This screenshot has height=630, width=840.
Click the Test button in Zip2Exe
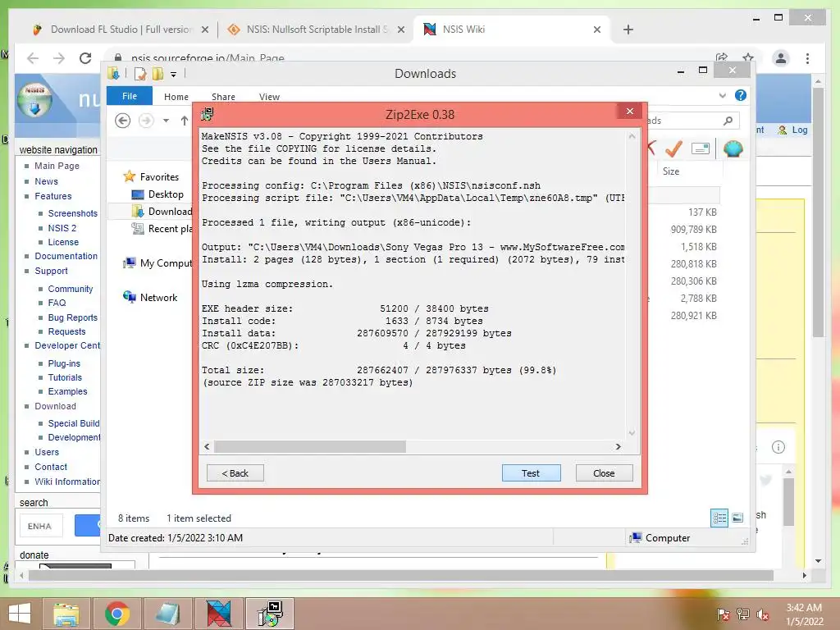click(x=531, y=473)
